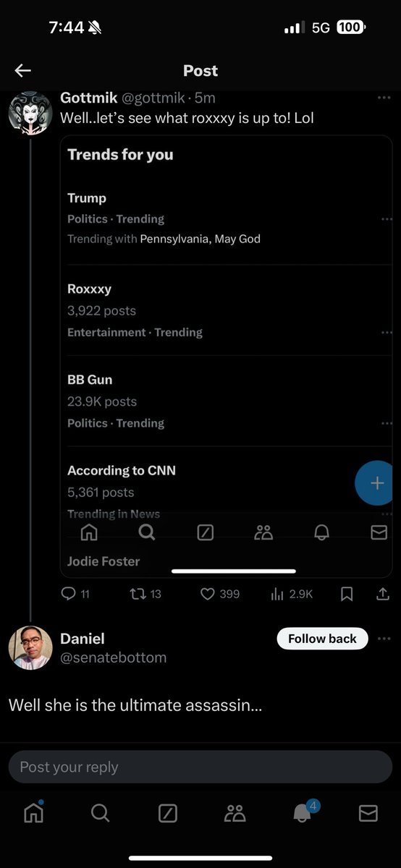Open reply comments on Gottmik's post
This screenshot has width=401, height=868.
76,594
